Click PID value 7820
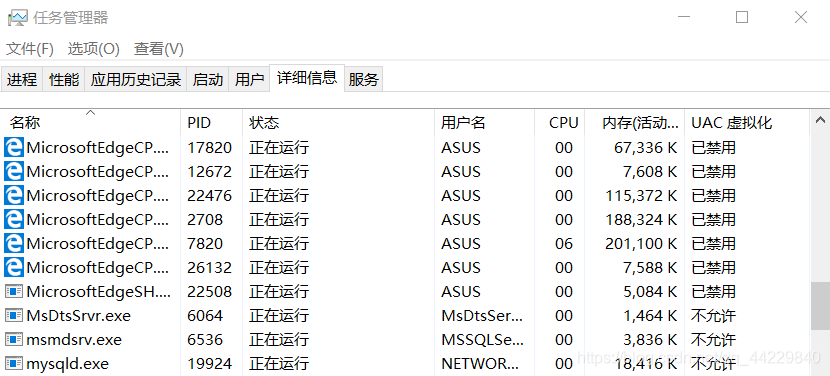The width and height of the screenshot is (830, 376). [x=205, y=244]
